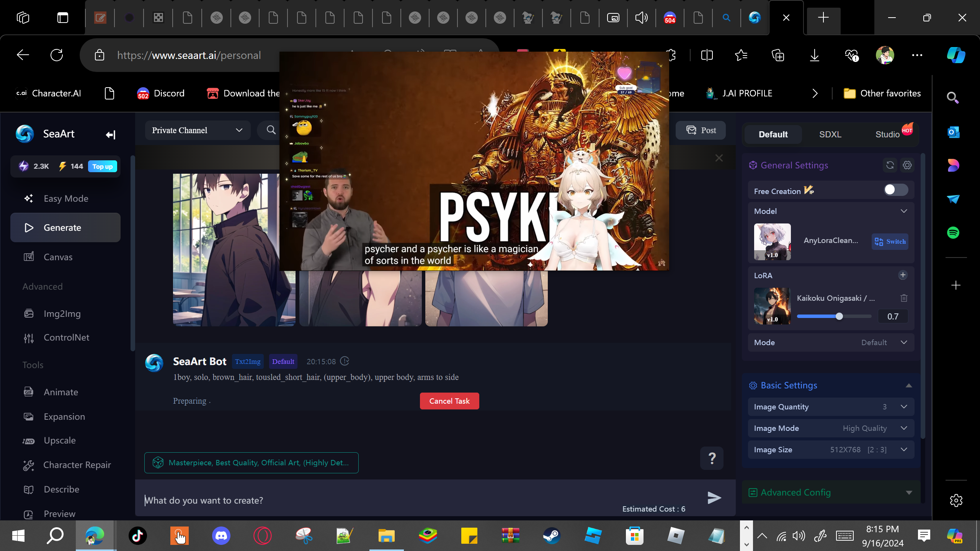The image size is (980, 551).
Task: Open Easy Mode
Action: tap(65, 199)
